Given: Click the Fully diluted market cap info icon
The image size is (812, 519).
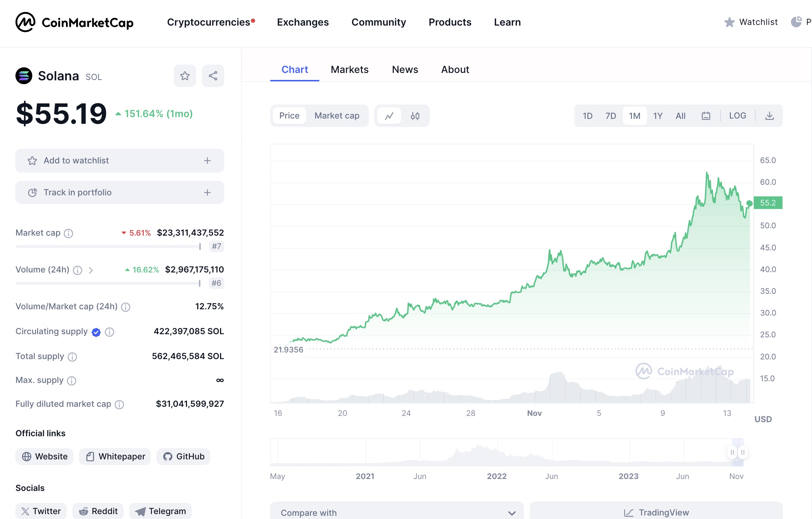Looking at the screenshot, I should click(x=119, y=404).
